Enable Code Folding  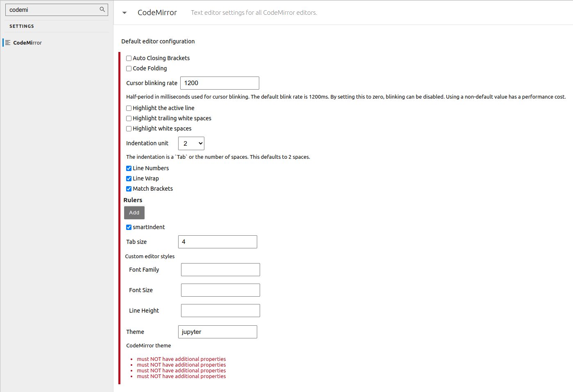coord(129,68)
